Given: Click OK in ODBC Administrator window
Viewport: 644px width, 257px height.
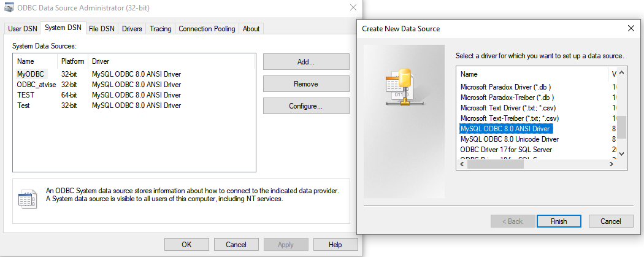Looking at the screenshot, I should click(x=186, y=245).
